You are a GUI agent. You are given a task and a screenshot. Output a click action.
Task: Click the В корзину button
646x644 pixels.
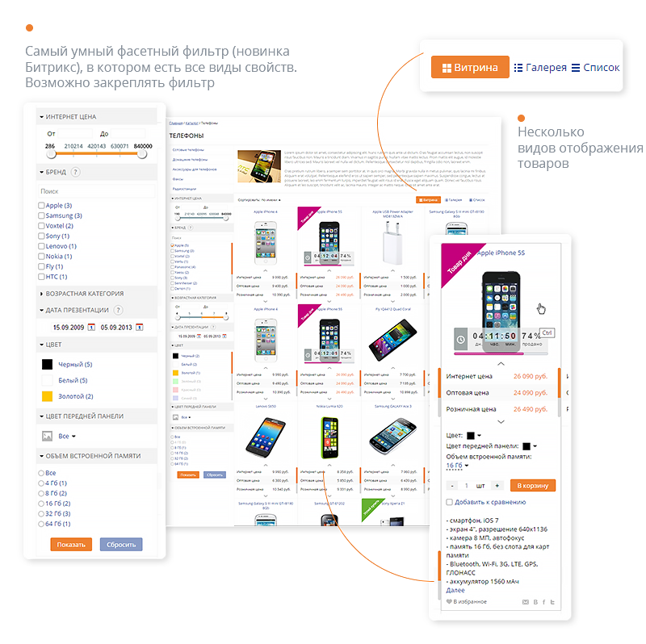533,486
